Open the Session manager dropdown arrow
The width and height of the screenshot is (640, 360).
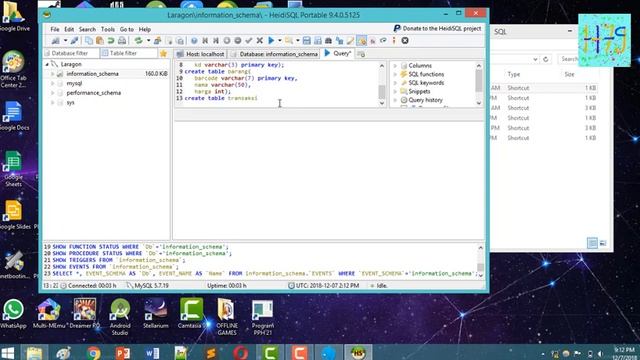click(65, 40)
